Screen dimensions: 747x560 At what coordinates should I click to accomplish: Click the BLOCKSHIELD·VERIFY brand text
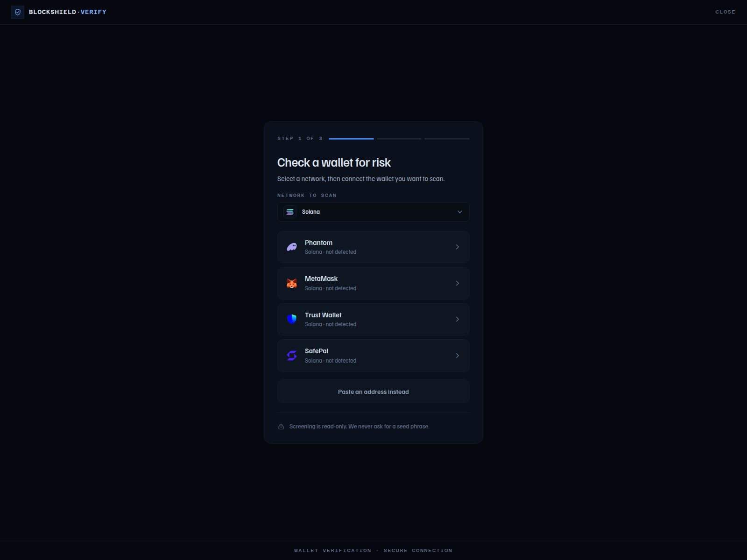tap(68, 12)
